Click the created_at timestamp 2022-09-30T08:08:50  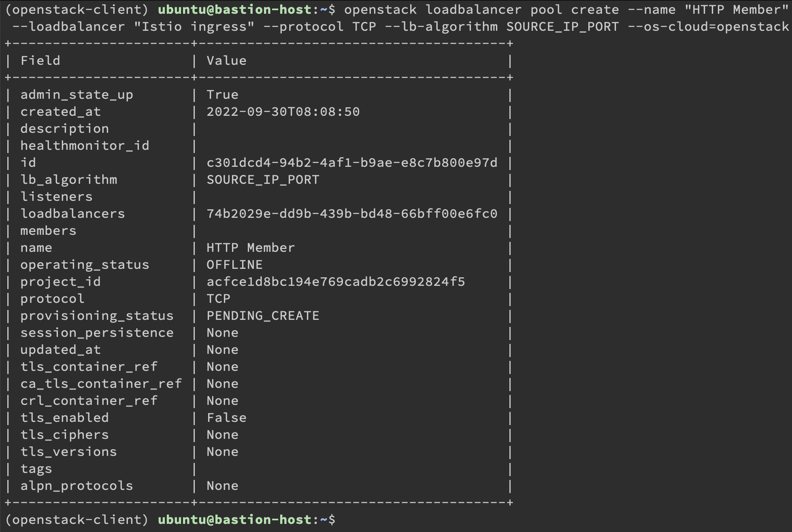pos(283,112)
